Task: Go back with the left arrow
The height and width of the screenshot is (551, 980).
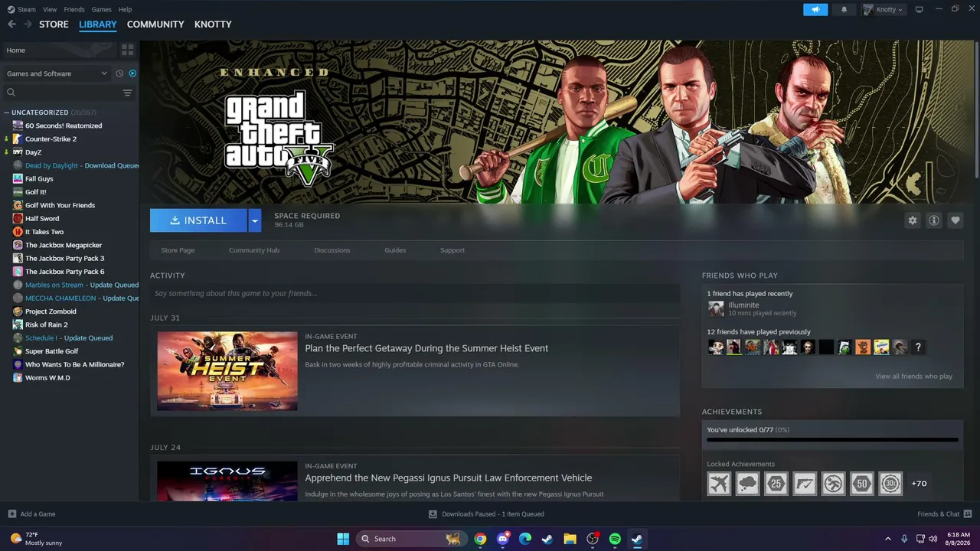Action: click(x=11, y=24)
